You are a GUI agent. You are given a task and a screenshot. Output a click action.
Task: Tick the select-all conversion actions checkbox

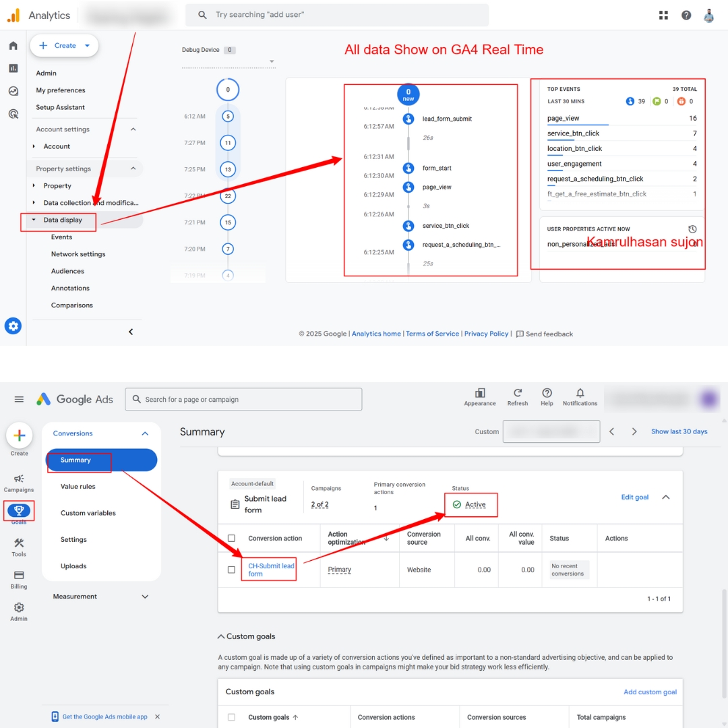coord(231,538)
